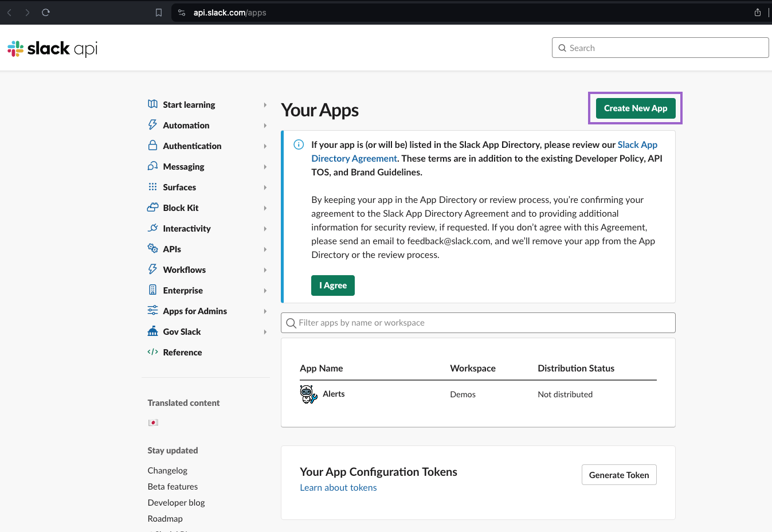Click the bookmark icon in address bar
This screenshot has width=772, height=532.
point(159,13)
